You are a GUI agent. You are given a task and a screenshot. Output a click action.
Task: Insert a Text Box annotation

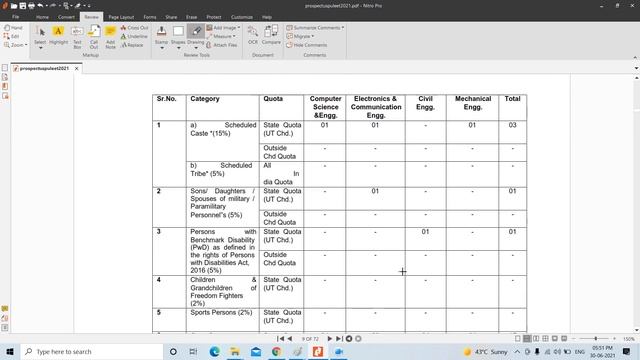pyautogui.click(x=77, y=37)
